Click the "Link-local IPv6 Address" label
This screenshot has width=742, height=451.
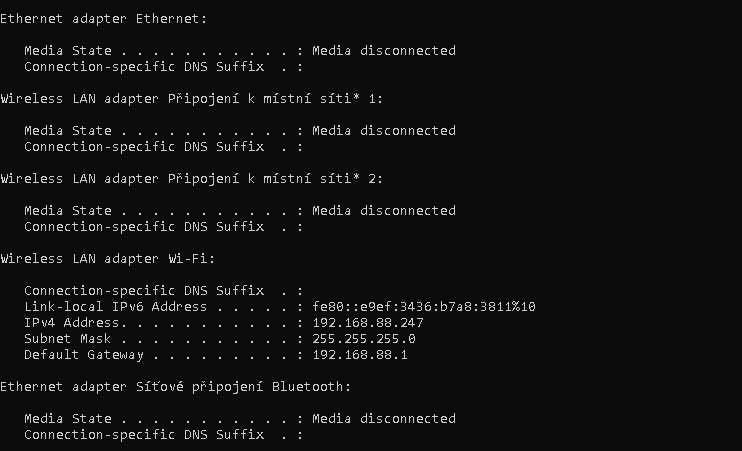pos(116,307)
